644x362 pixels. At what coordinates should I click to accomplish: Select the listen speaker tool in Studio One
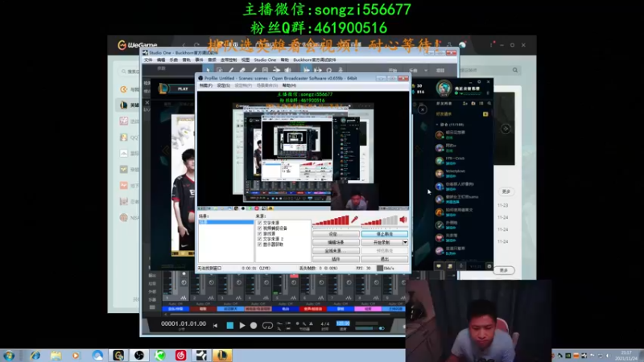click(288, 70)
